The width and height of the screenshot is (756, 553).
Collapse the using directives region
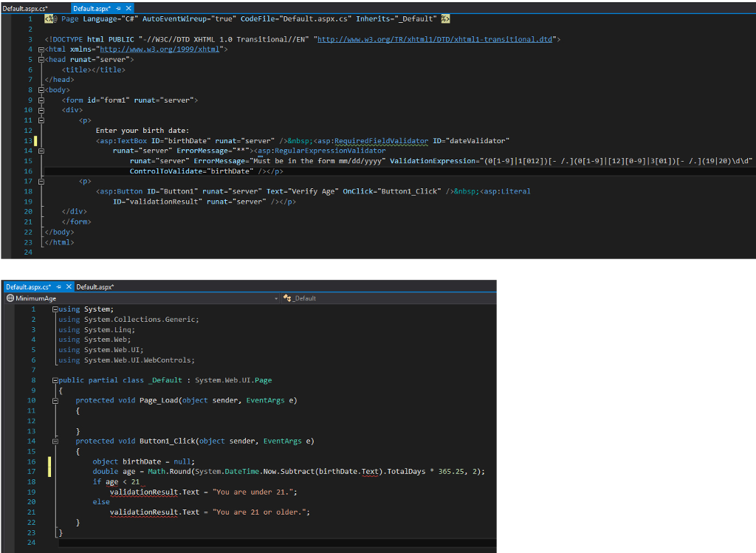pos(55,309)
